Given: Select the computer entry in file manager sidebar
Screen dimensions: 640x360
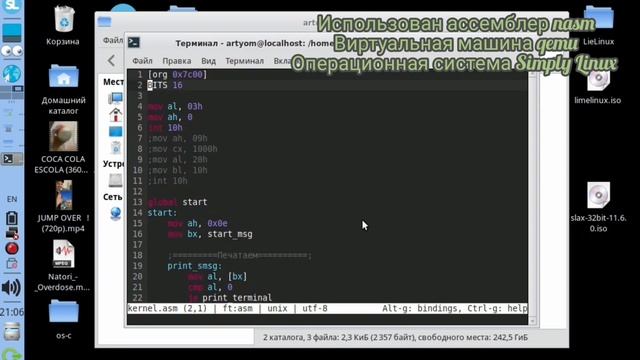Looking at the screenshot, I should tap(116, 98).
